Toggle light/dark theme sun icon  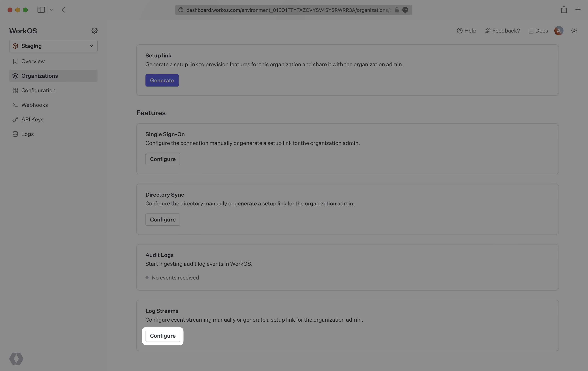coord(574,30)
